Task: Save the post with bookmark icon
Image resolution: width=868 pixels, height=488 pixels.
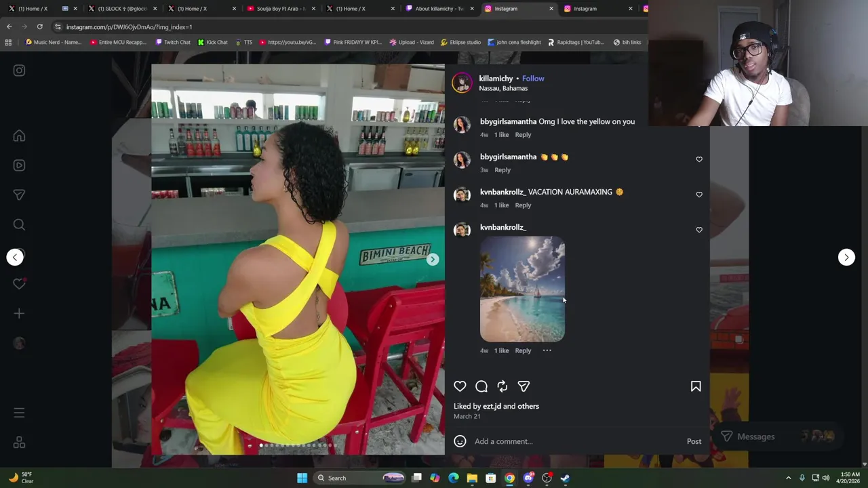Action: tap(696, 386)
